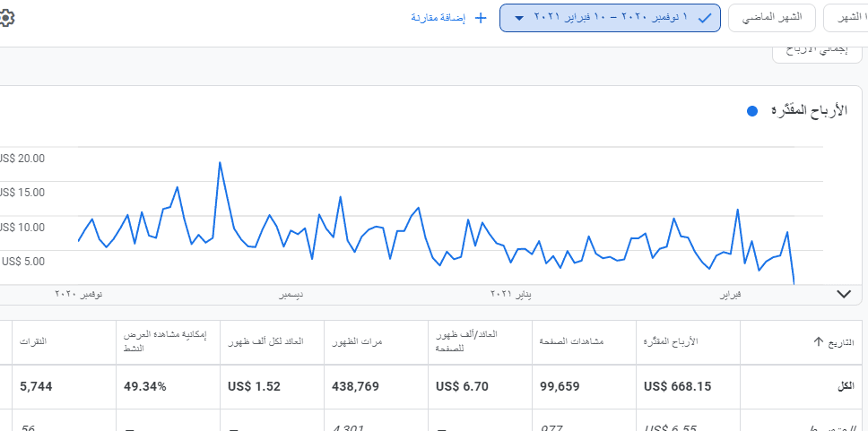Click the إضافة مقارنة link

(438, 18)
